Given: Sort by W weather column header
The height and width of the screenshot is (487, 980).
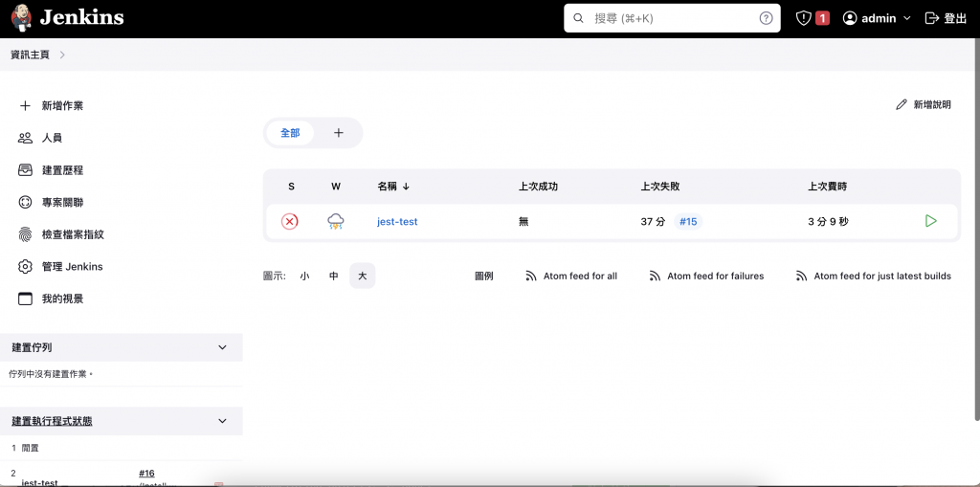Looking at the screenshot, I should 336,187.
